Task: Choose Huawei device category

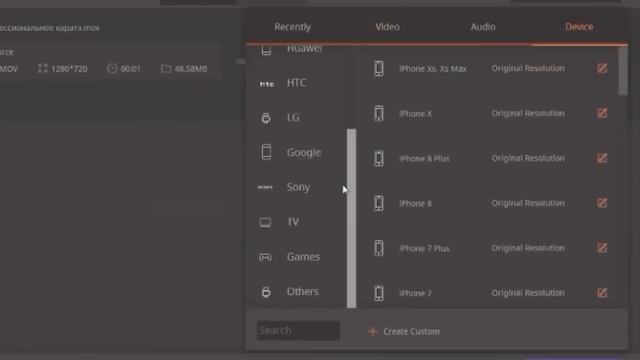Action: click(x=304, y=49)
